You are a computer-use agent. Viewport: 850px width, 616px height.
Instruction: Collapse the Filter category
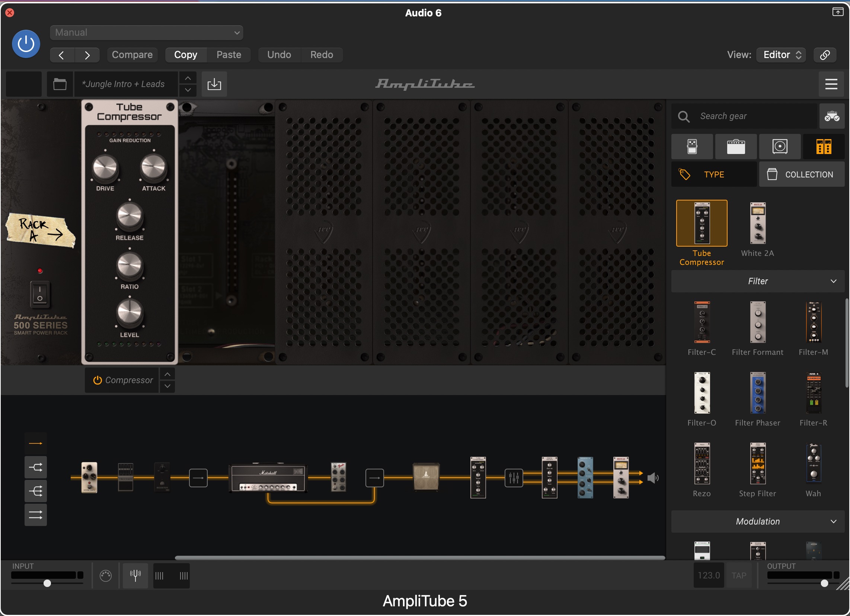pos(757,281)
